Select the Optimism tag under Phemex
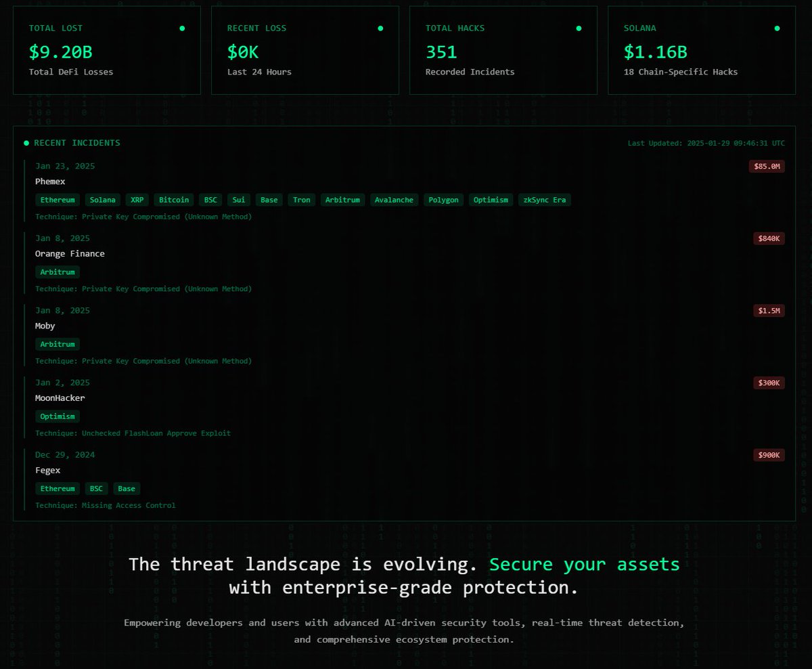The image size is (812, 669). coord(491,200)
